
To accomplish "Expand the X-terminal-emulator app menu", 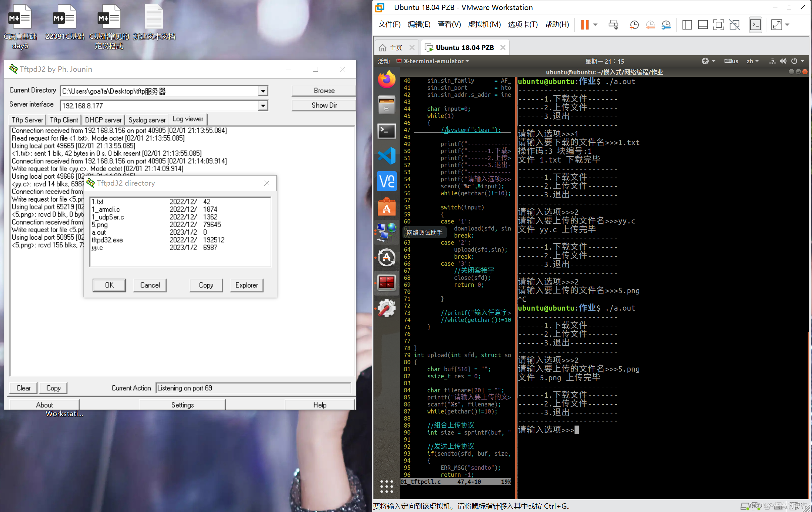I will pos(433,61).
